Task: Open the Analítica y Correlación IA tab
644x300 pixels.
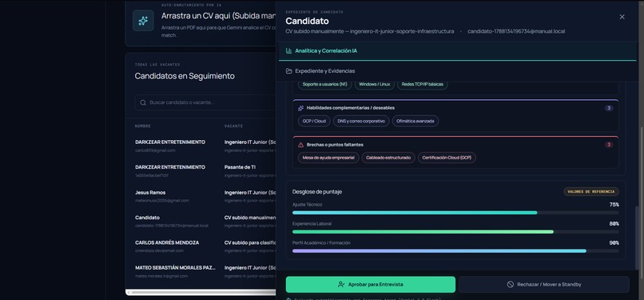Action: click(457, 51)
